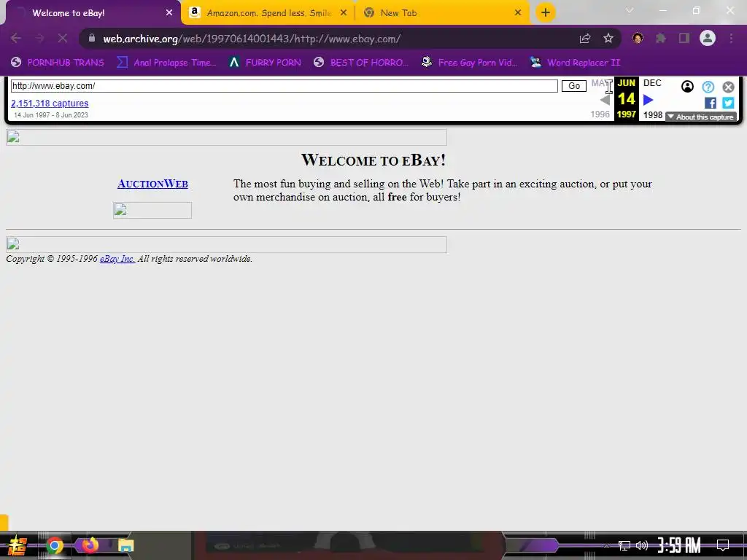Click the broken top banner image
Viewport: 747px width, 560px height.
coord(226,137)
